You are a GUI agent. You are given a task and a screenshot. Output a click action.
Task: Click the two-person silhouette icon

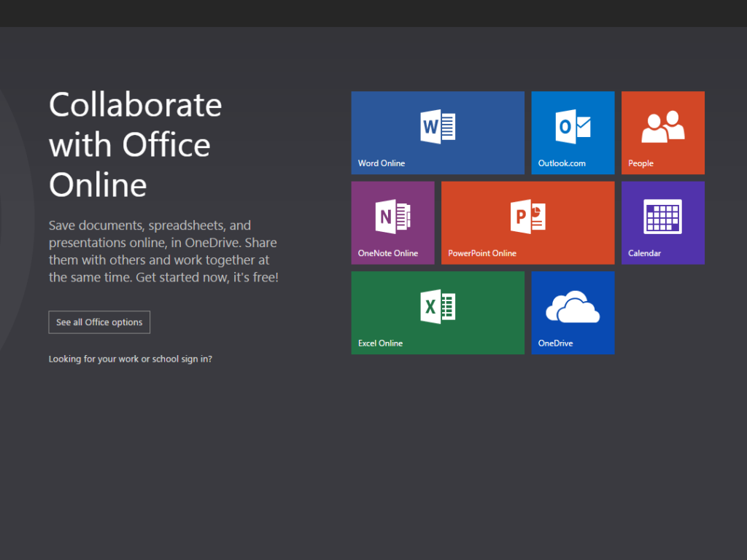point(662,124)
